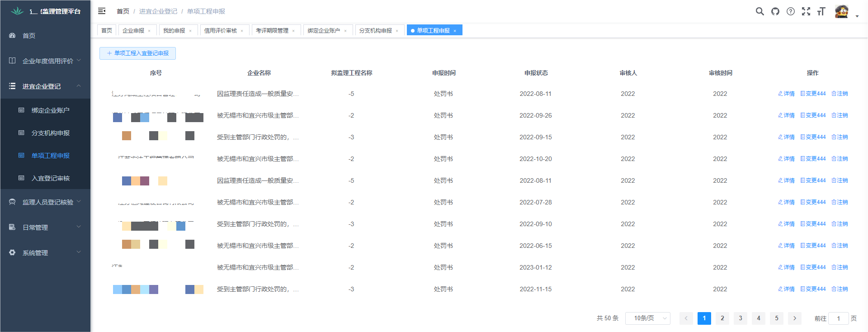Image resolution: width=868 pixels, height=332 pixels.
Task: Toggle fullscreen mode icon
Action: coord(806,11)
